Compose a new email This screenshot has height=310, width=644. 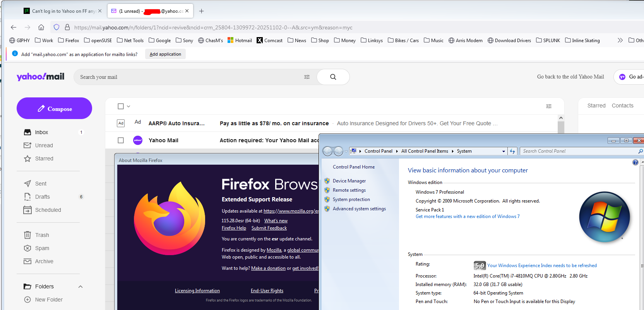(x=54, y=108)
